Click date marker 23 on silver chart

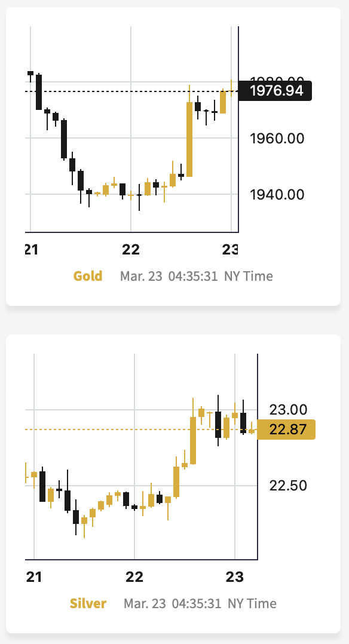point(235,577)
